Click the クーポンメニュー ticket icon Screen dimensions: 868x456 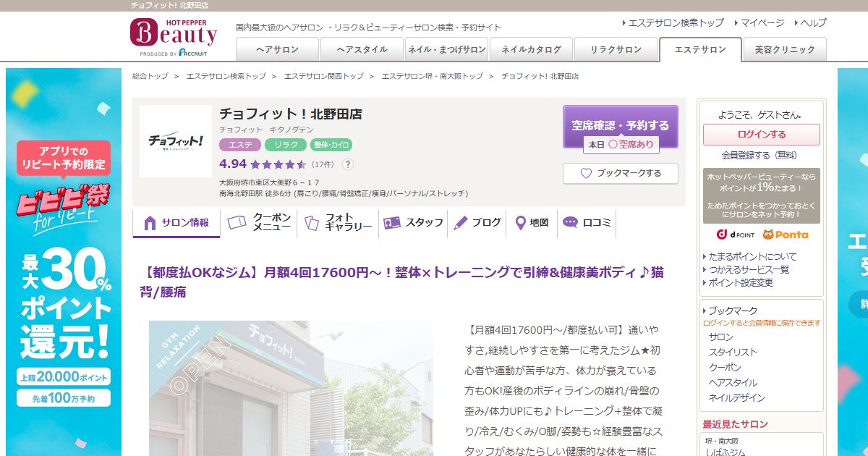point(237,223)
